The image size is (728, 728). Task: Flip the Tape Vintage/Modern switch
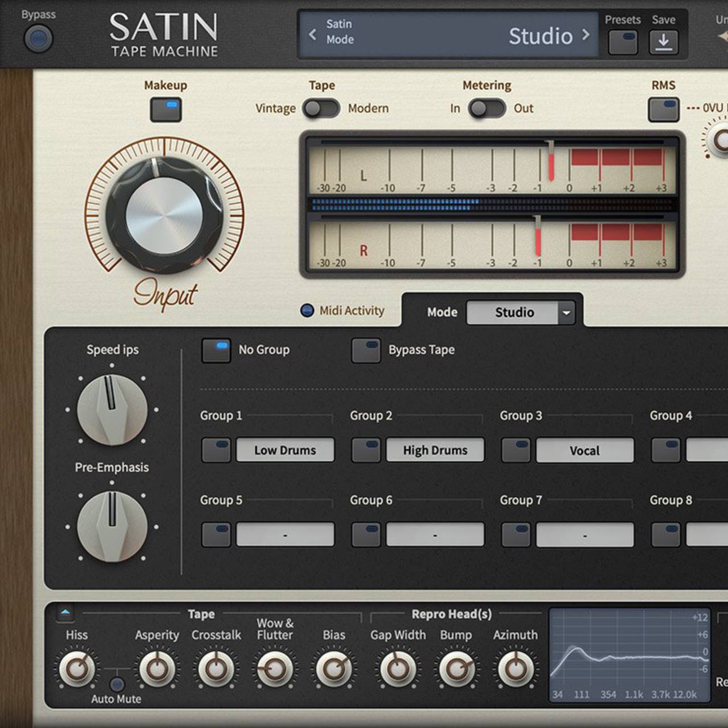[321, 108]
